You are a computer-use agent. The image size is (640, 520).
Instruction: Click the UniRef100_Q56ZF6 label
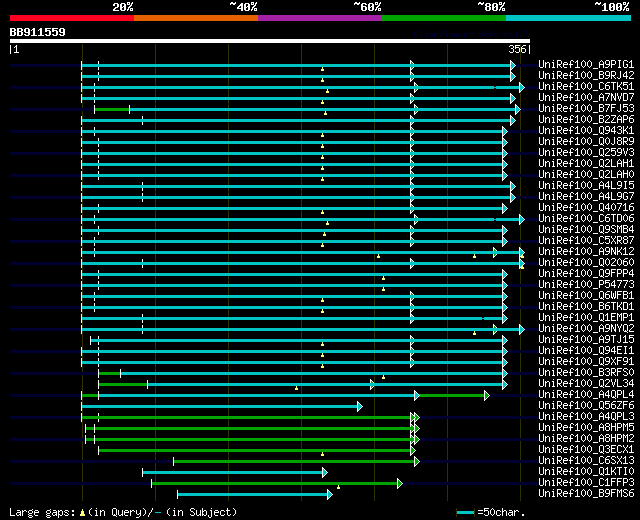[x=586, y=406]
